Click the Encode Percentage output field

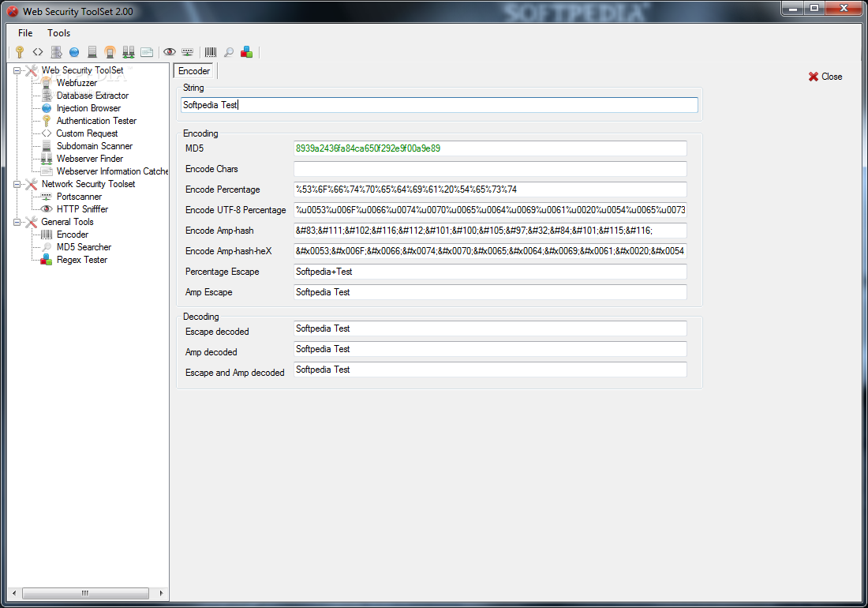(490, 190)
